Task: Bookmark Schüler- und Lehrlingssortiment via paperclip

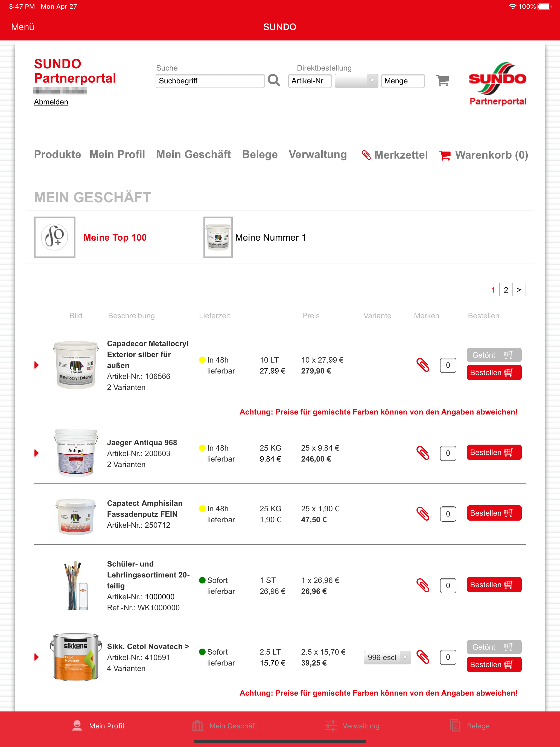Action: pos(422,585)
